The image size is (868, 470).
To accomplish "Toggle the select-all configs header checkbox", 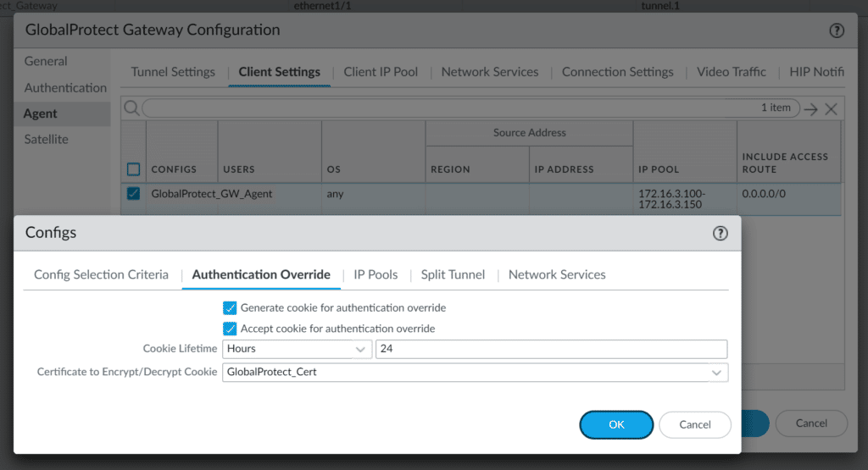I will (133, 169).
